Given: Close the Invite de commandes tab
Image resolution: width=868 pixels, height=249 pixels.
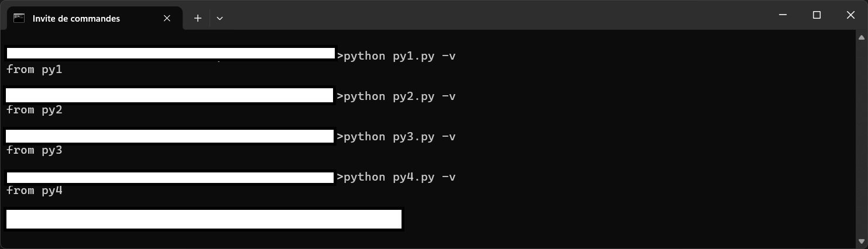Looking at the screenshot, I should click(167, 18).
